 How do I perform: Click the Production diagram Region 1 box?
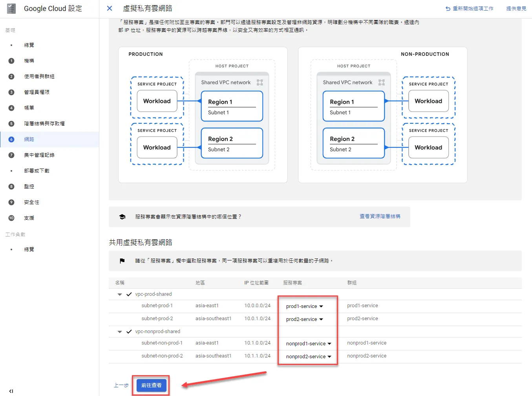(x=232, y=106)
